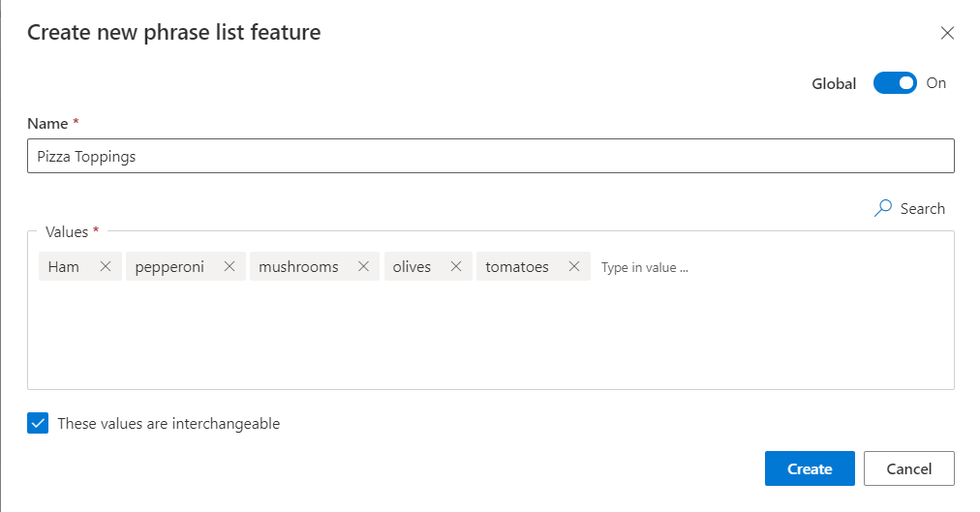Close the phrase list dialog

pos(948,33)
